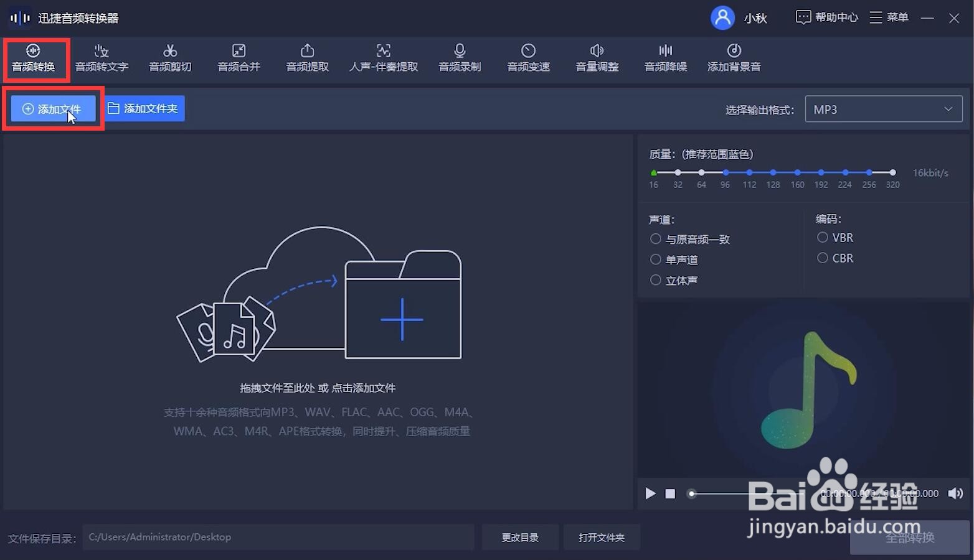Select 单声道 mono channel option
The height and width of the screenshot is (560, 974).
(674, 259)
